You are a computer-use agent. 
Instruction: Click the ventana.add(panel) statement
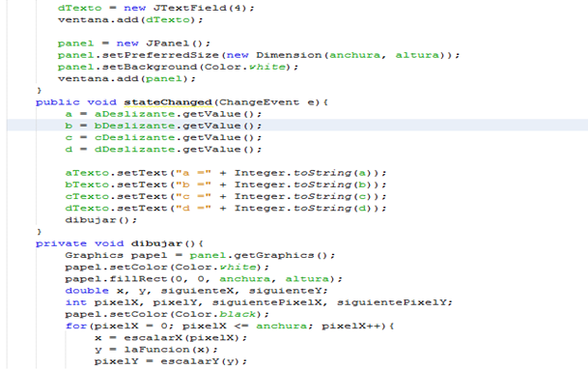tap(126, 79)
